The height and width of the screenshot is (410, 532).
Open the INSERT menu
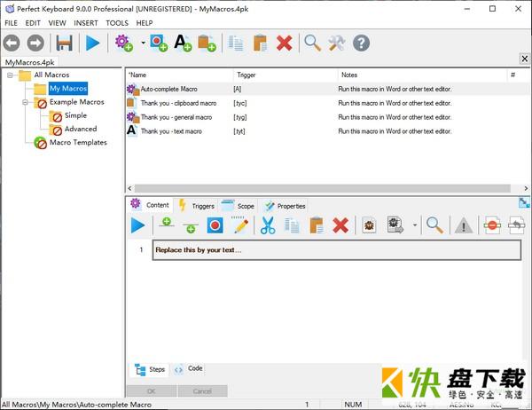(86, 23)
